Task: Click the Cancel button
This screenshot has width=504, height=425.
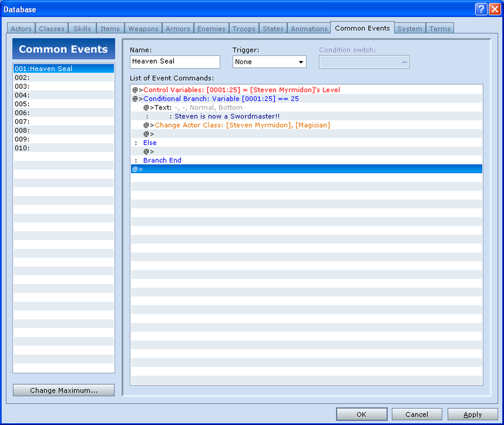Action: coord(416,414)
